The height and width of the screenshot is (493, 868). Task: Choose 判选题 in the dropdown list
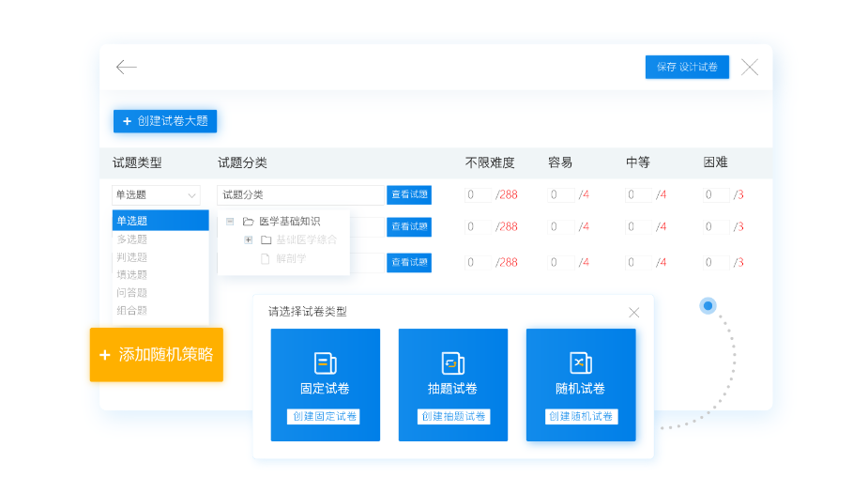132,257
